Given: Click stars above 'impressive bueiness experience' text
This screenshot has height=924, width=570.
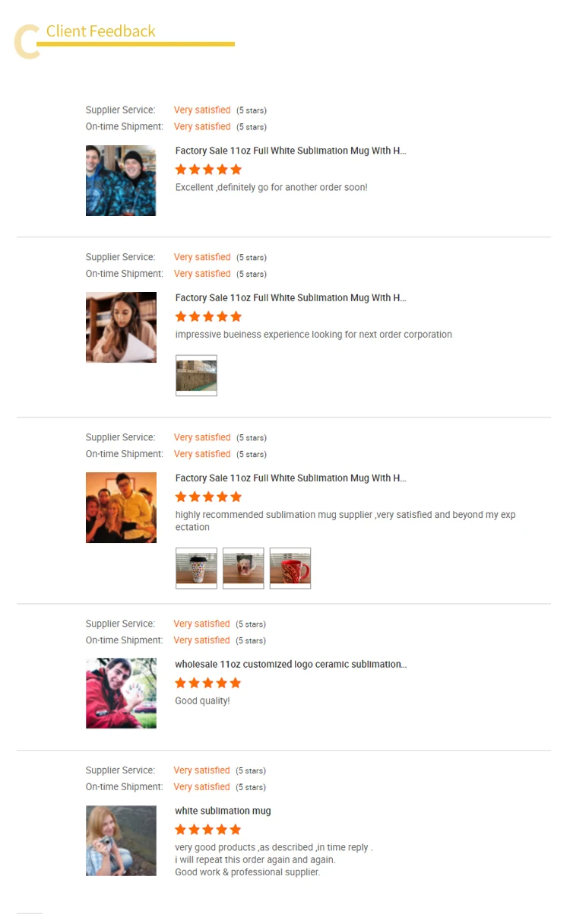Looking at the screenshot, I should [x=208, y=316].
